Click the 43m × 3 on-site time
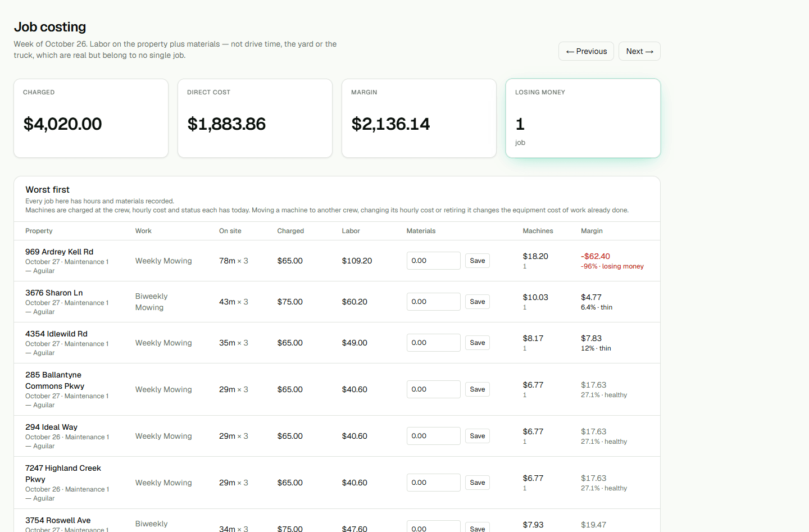 click(234, 302)
